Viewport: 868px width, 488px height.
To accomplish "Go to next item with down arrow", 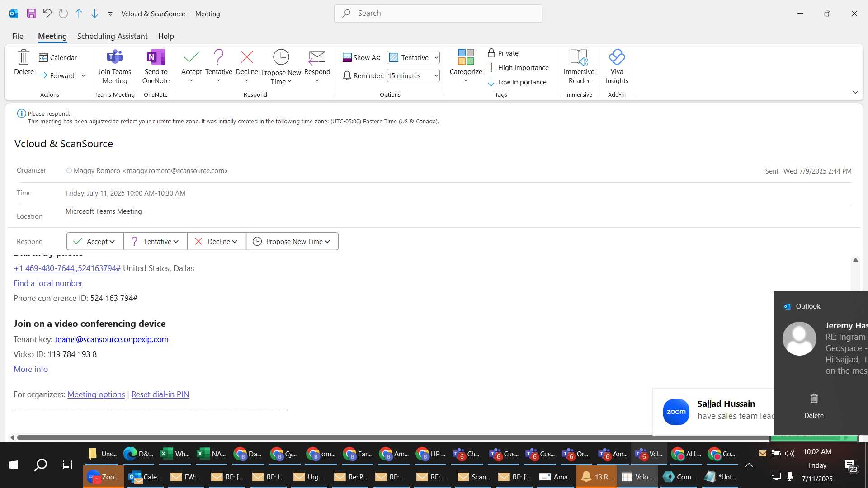I will pyautogui.click(x=94, y=14).
